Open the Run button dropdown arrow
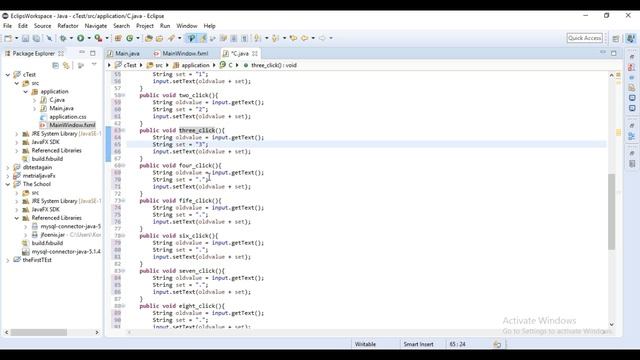The image size is (640, 360). coord(89,38)
